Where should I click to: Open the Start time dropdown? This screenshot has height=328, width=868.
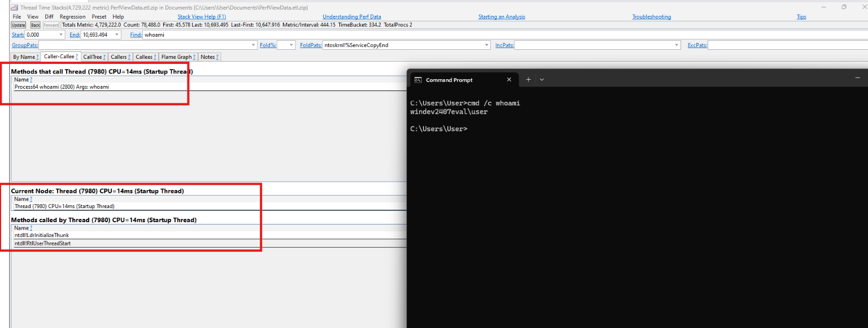[61, 35]
